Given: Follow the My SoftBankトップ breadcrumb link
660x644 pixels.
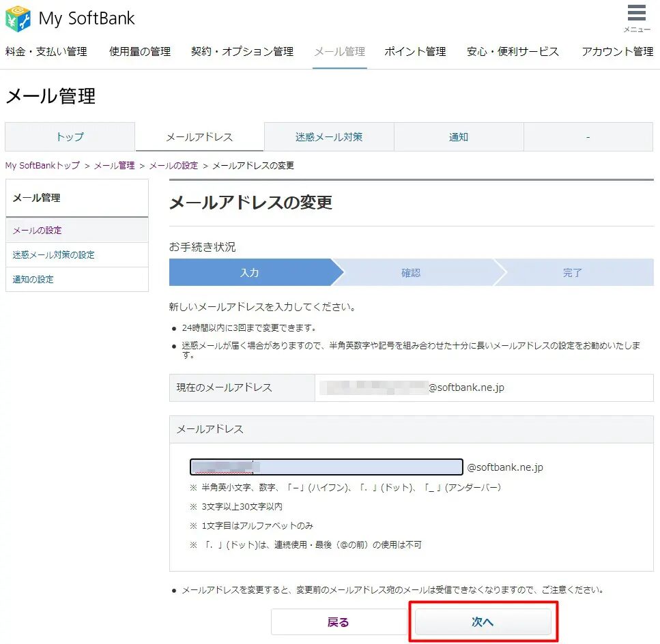Looking at the screenshot, I should [x=42, y=166].
